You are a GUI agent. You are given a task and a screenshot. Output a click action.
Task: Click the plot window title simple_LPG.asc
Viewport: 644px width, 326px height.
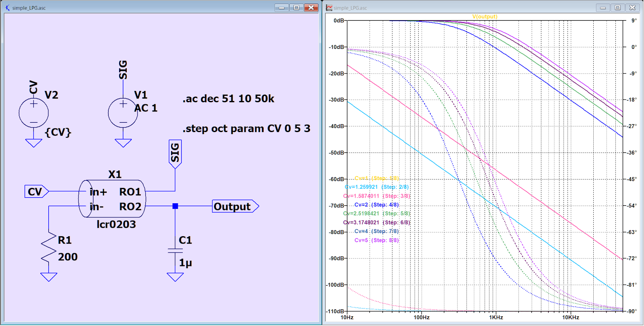350,8
